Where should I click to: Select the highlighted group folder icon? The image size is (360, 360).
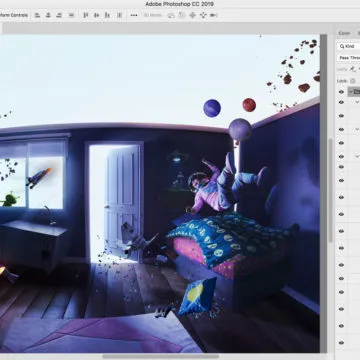coord(356,92)
